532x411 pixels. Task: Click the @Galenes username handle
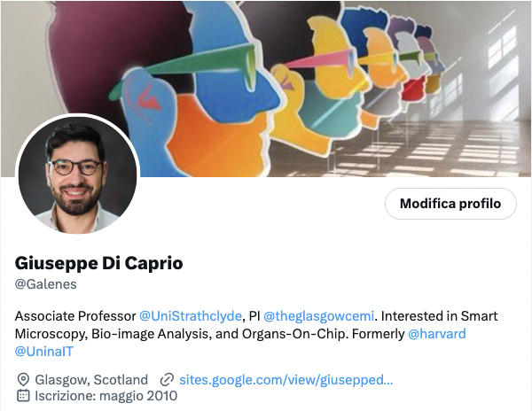pos(46,284)
